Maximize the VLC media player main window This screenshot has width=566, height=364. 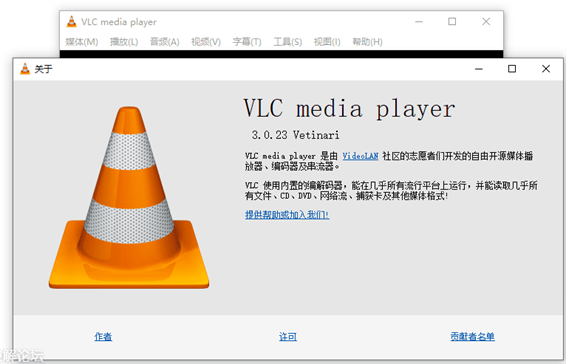452,22
